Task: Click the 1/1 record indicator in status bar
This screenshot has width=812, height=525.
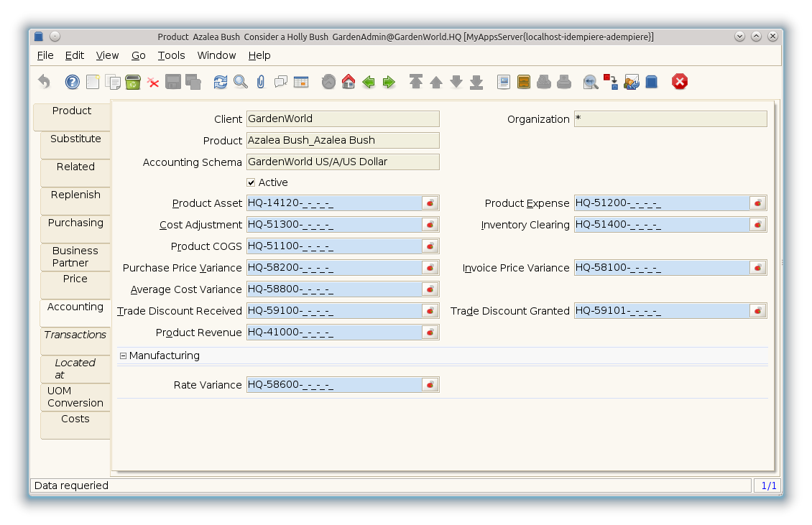Action: (768, 486)
